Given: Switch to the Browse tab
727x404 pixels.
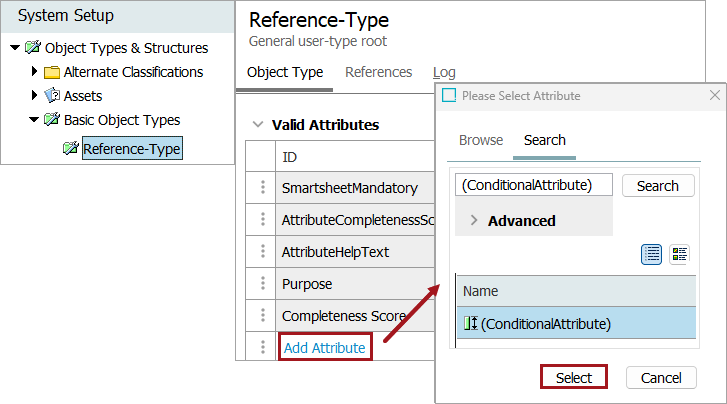Looking at the screenshot, I should click(x=481, y=140).
